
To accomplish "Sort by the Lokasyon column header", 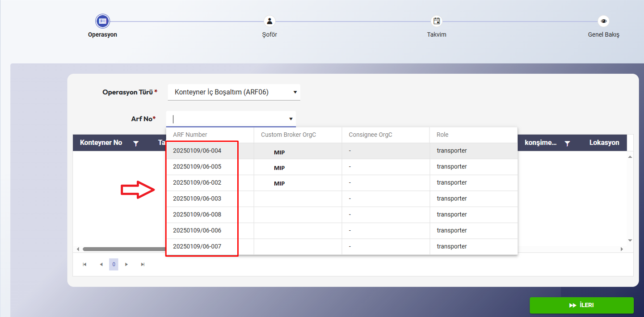I will click(x=604, y=143).
